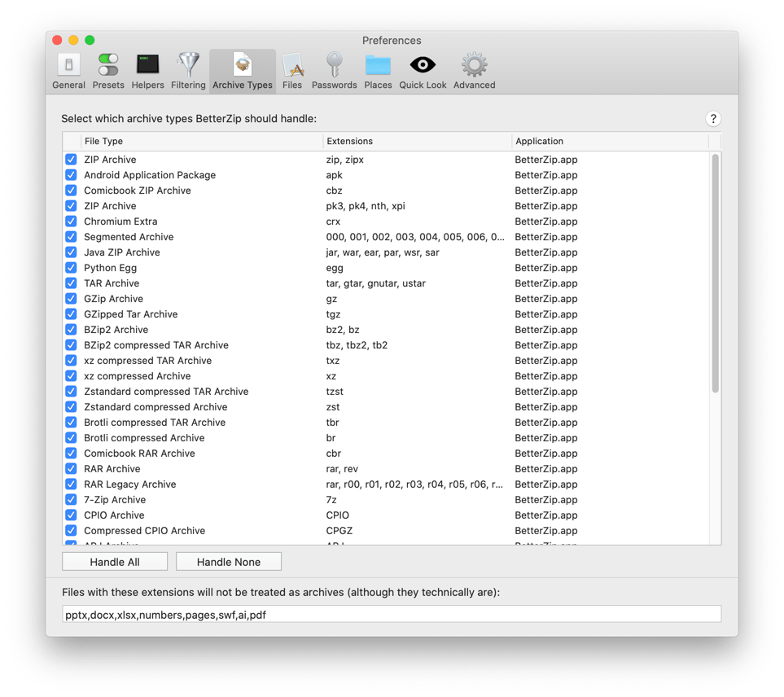Click the RAR Legacy Archive label
Screen dimensions: 784x697
pyautogui.click(x=130, y=484)
